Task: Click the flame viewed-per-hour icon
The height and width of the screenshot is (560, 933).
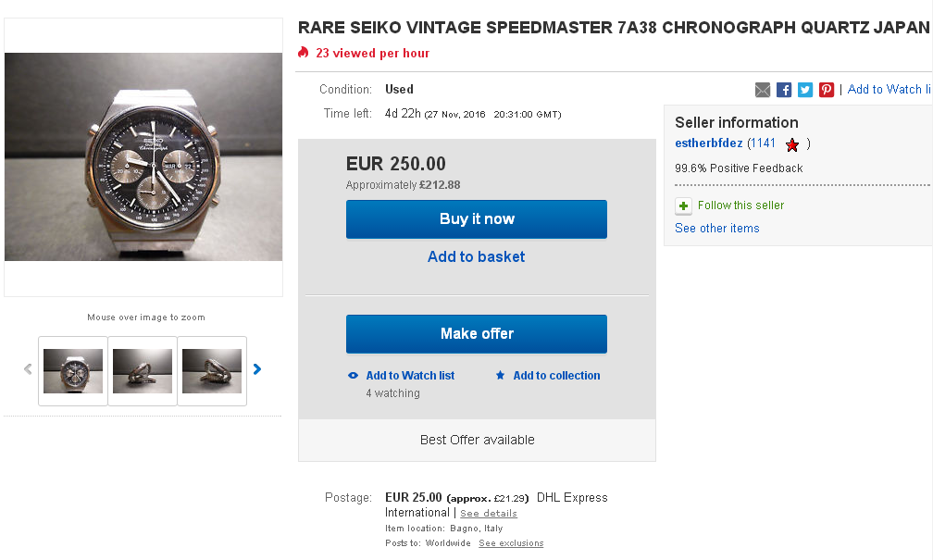Action: coord(304,53)
